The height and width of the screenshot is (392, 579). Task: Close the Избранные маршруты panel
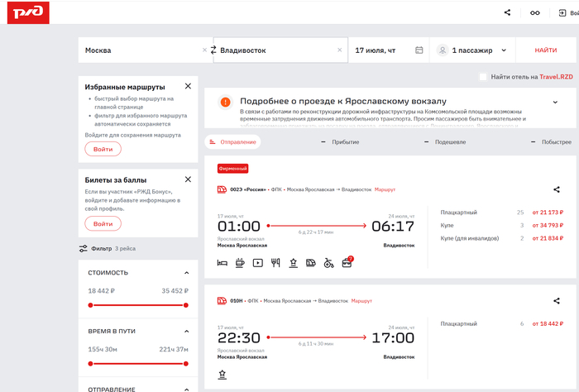pyautogui.click(x=188, y=86)
